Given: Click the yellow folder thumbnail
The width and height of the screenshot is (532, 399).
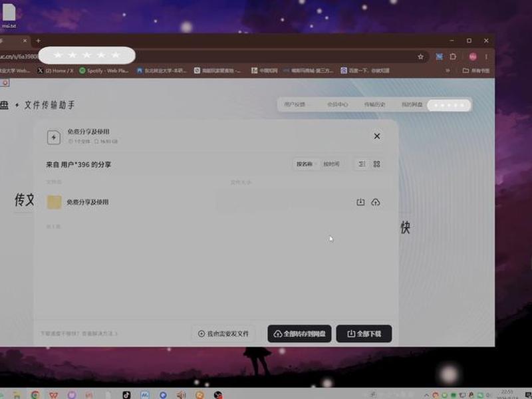Looking at the screenshot, I should [54, 202].
